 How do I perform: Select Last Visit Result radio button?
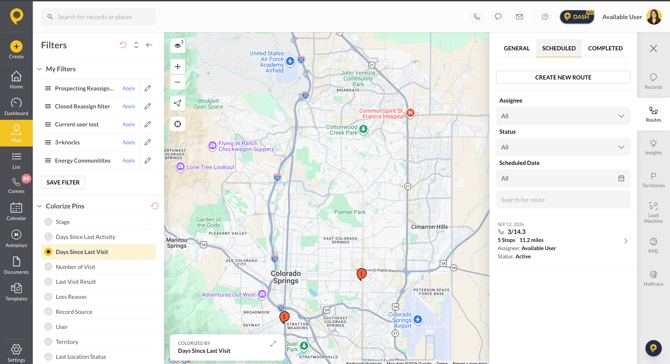click(x=48, y=282)
